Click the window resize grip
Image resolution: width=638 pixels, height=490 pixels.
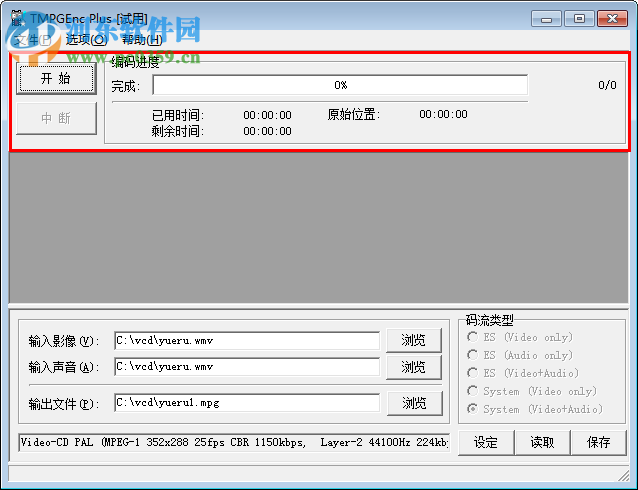click(623, 475)
